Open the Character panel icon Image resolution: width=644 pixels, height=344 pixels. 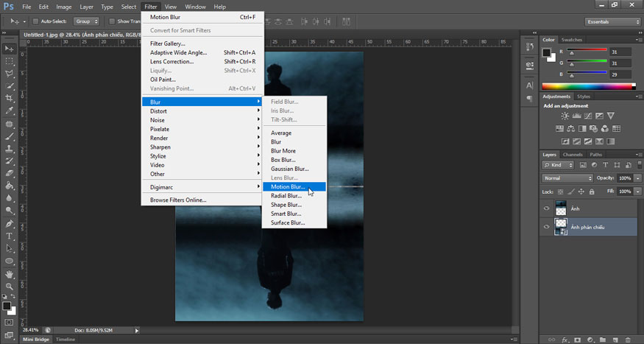(x=530, y=85)
